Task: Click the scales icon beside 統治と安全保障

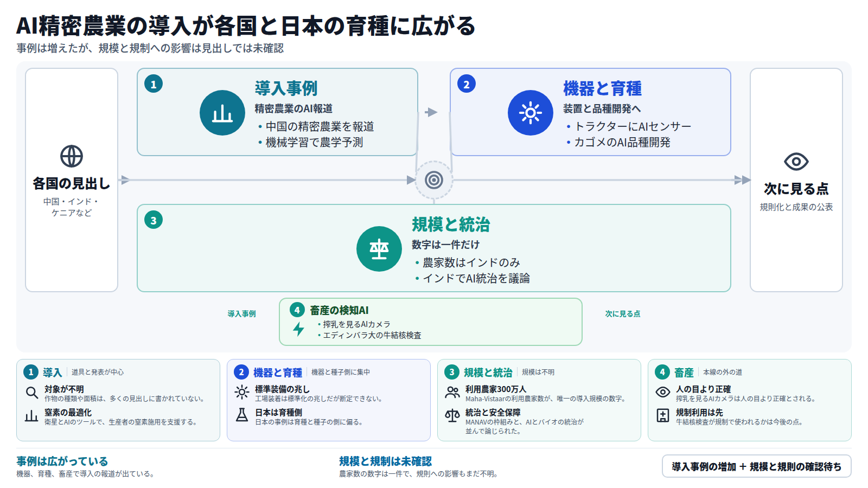Action: pos(452,416)
